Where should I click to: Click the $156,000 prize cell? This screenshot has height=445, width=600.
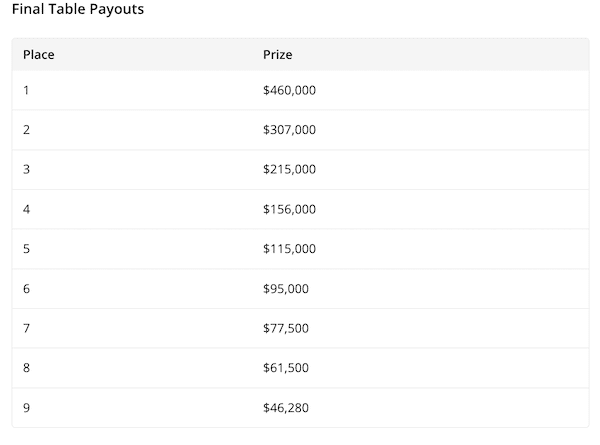click(x=289, y=209)
